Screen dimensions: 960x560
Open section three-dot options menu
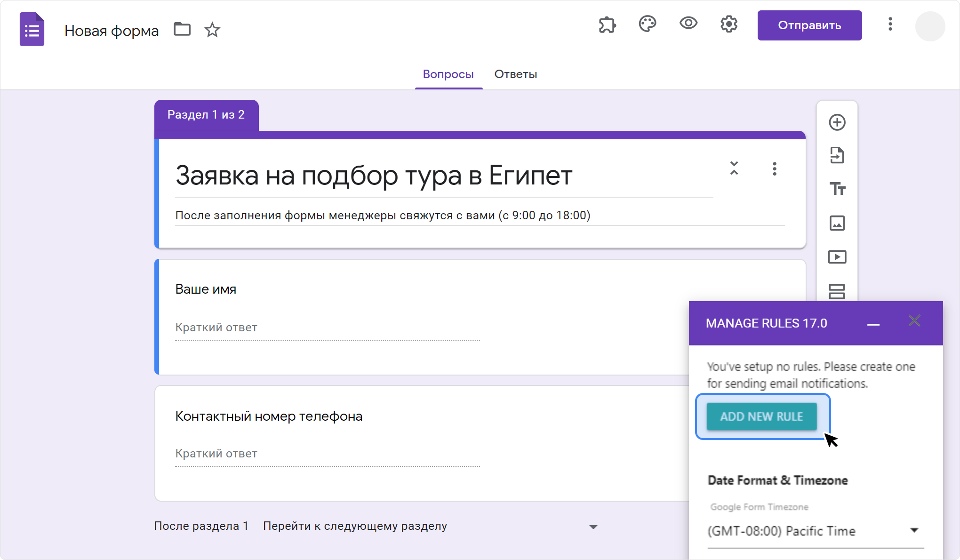click(x=775, y=169)
